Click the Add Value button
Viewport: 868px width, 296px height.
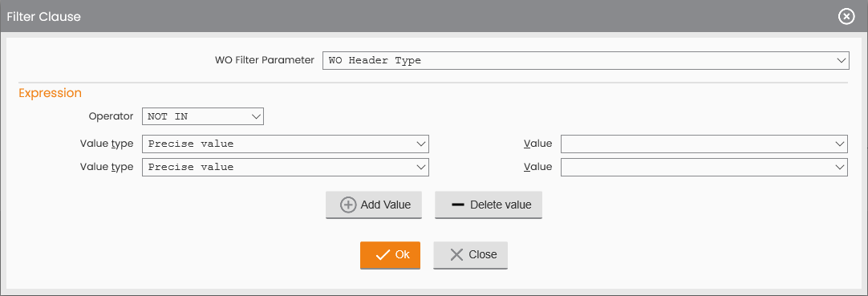[x=374, y=205]
